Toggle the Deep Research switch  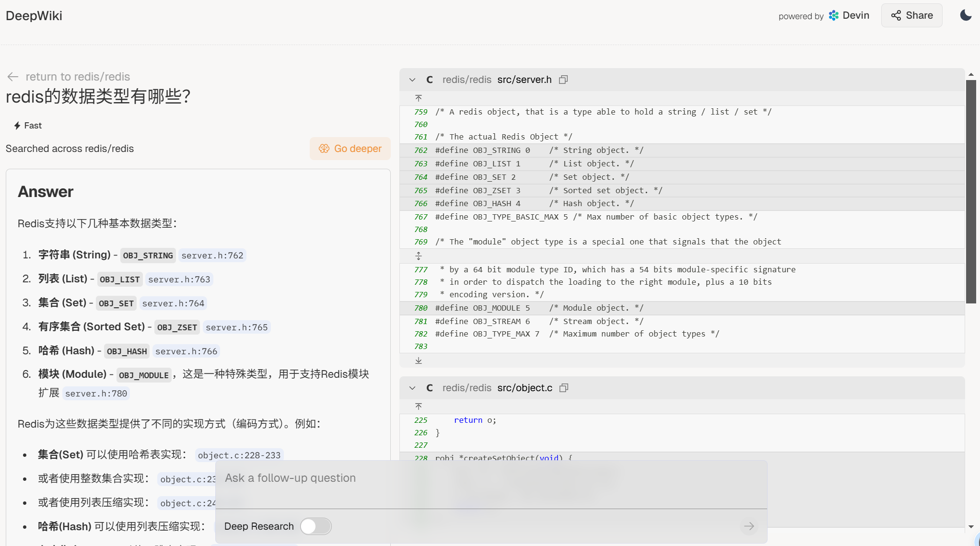pos(316,526)
